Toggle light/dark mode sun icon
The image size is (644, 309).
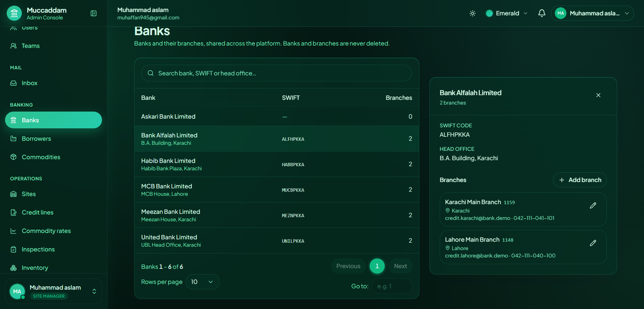473,13
